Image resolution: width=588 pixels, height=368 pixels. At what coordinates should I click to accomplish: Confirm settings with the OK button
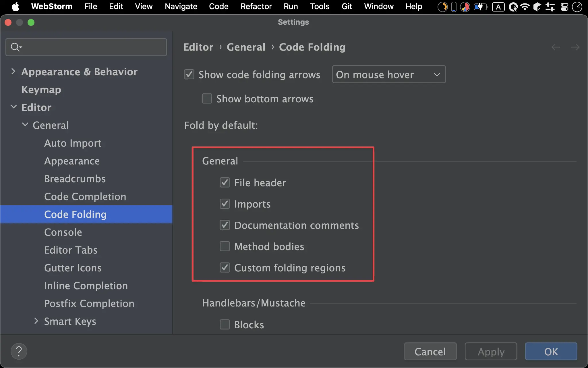[551, 351]
